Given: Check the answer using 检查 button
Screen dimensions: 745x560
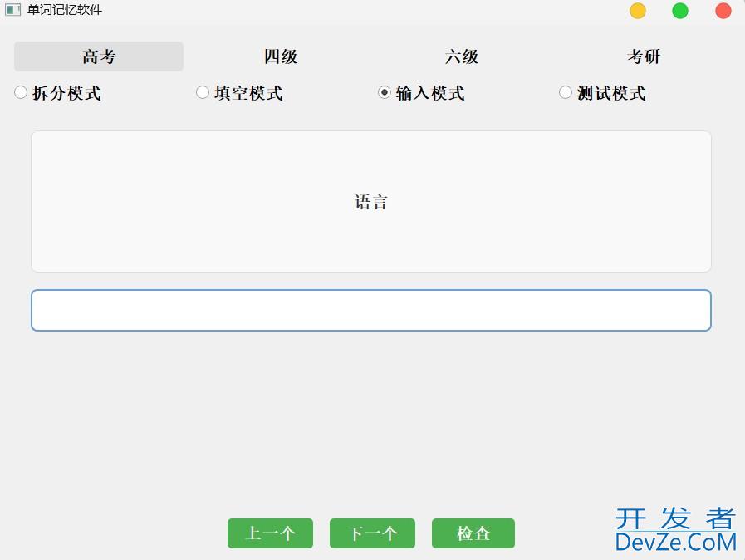Looking at the screenshot, I should (473, 533).
